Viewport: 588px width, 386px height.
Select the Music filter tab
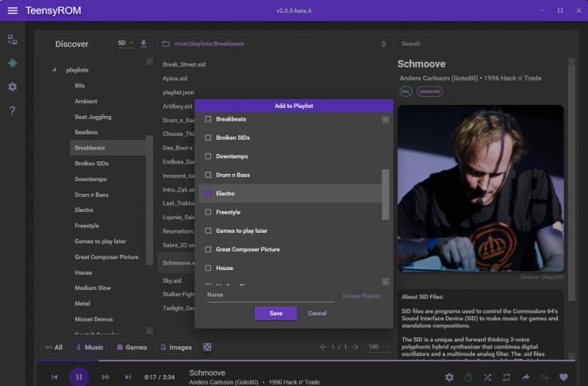(x=90, y=347)
